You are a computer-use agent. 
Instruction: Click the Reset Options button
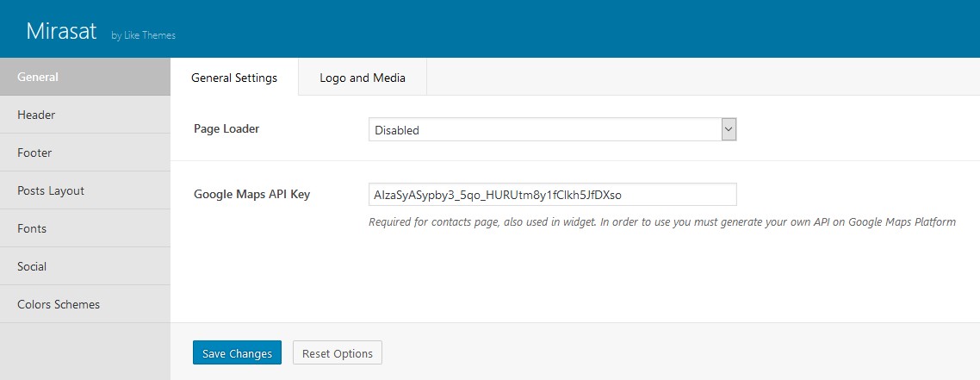(x=338, y=353)
